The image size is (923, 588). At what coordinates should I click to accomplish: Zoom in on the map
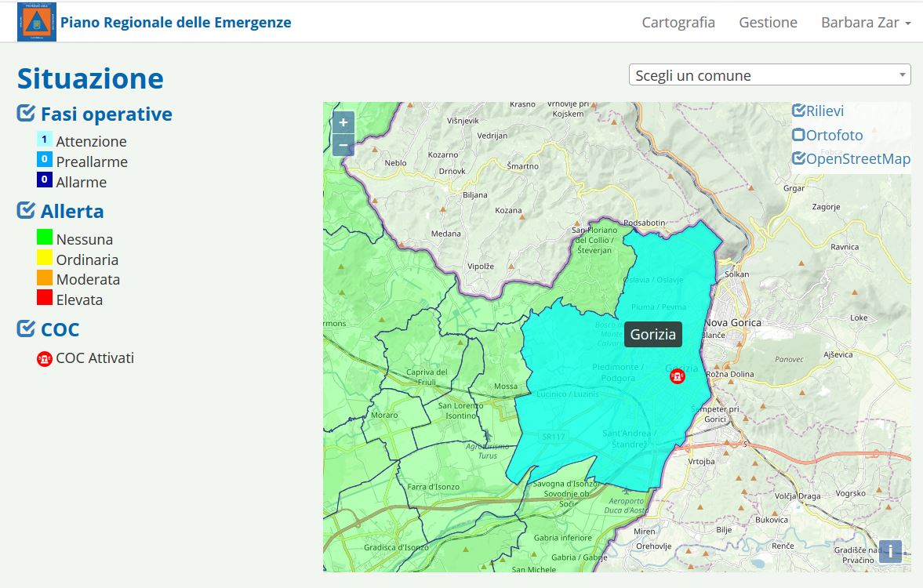coord(343,123)
